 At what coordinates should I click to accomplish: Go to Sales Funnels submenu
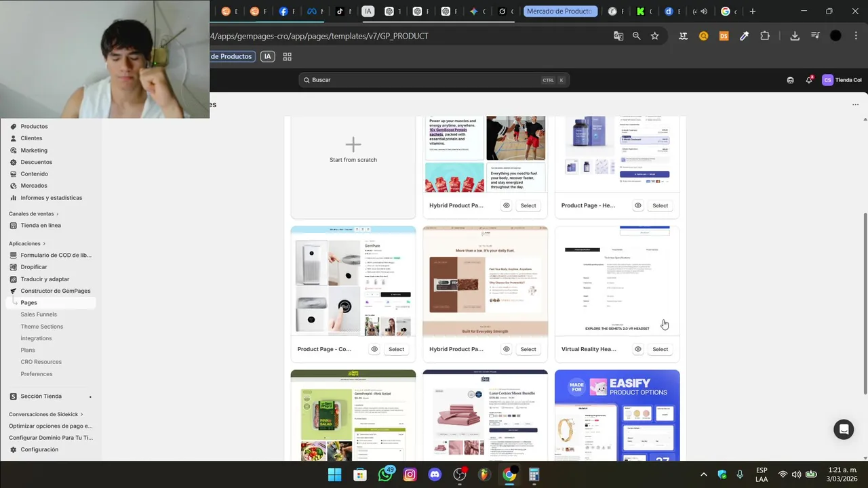click(39, 314)
